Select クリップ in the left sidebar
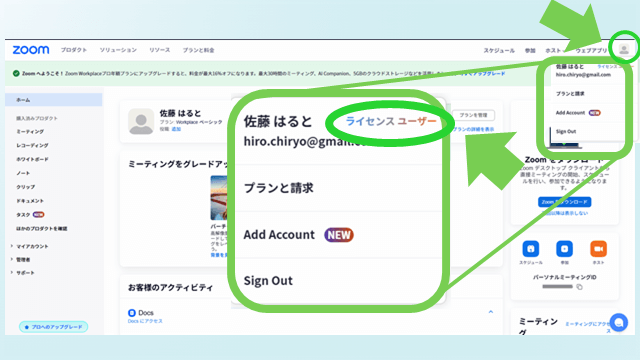The width and height of the screenshot is (640, 360). [26, 187]
